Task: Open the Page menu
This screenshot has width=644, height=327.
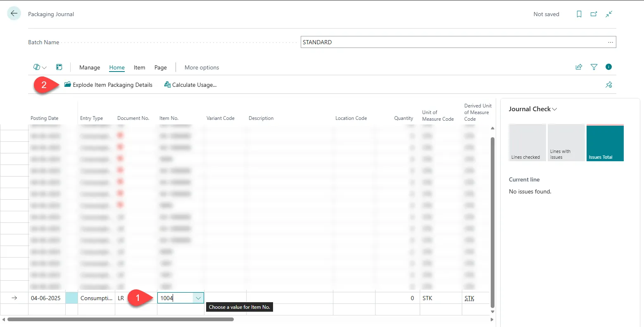Action: click(161, 67)
